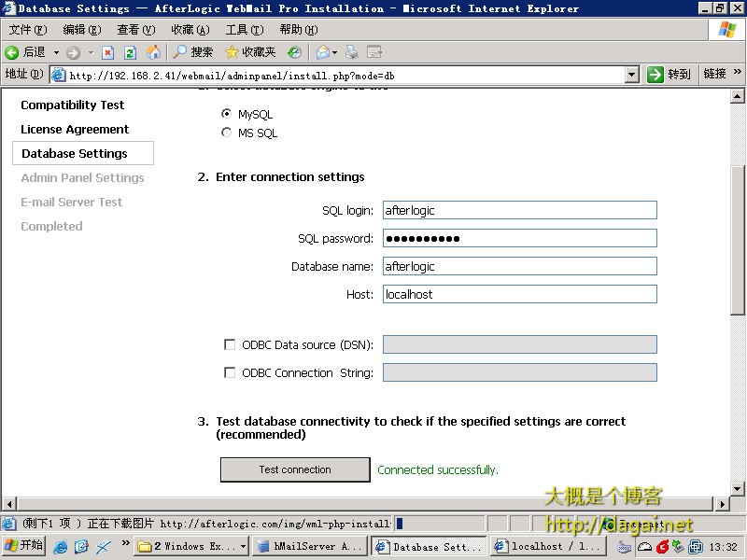Open the 工具(T) menu

[x=244, y=30]
